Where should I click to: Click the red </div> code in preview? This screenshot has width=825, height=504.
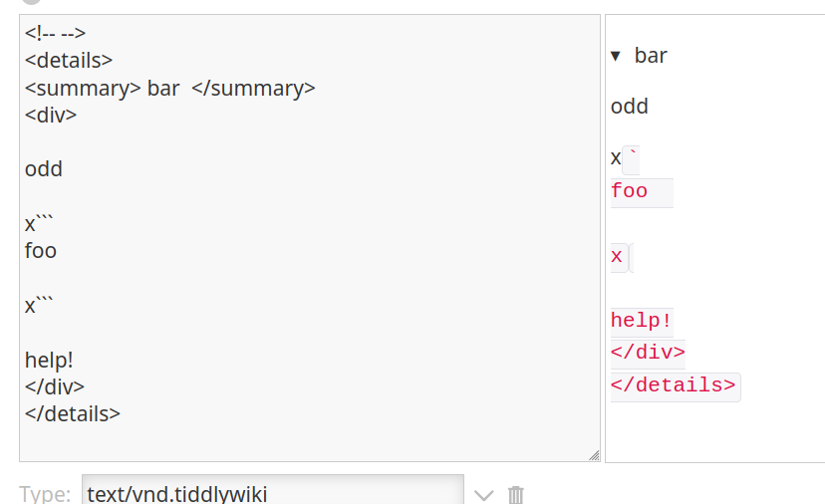pyautogui.click(x=648, y=353)
